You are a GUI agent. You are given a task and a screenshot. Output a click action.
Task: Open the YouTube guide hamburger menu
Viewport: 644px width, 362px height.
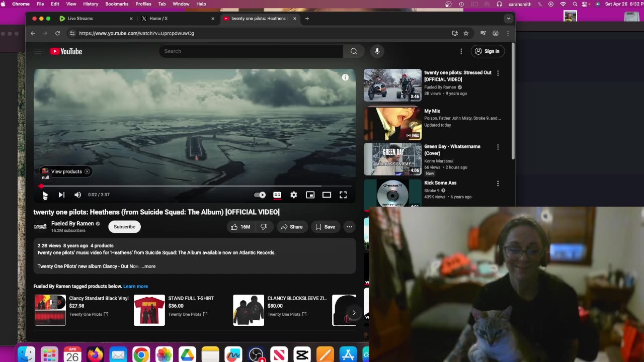coord(37,51)
